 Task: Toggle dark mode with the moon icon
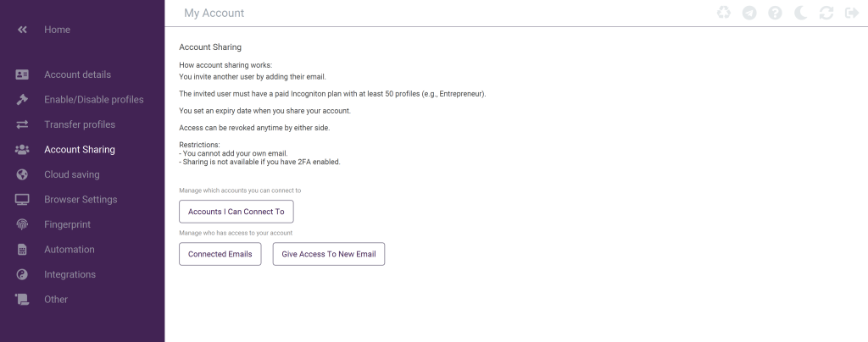click(801, 13)
